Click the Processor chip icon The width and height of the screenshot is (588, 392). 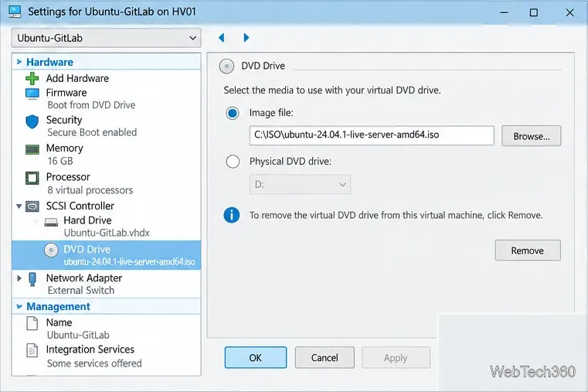click(32, 178)
